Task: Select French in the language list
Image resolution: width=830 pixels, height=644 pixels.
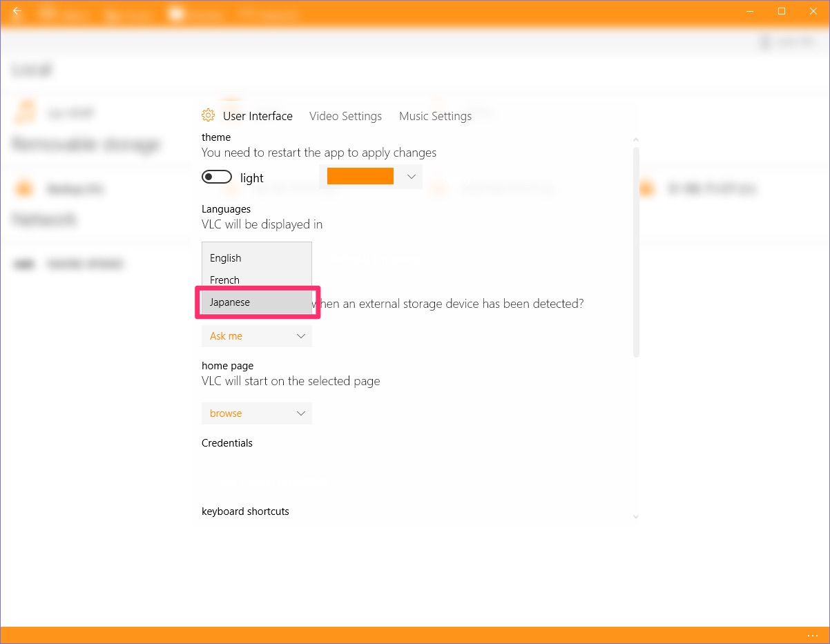Action: (x=257, y=280)
